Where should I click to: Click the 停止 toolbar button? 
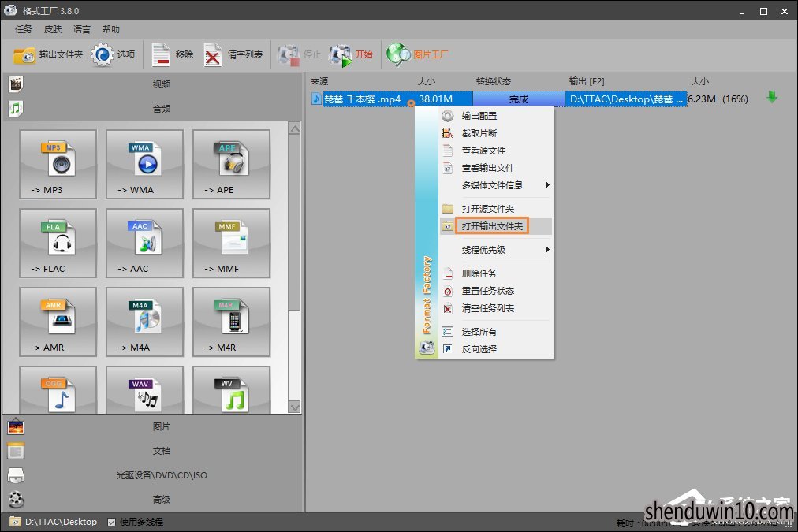coord(299,54)
